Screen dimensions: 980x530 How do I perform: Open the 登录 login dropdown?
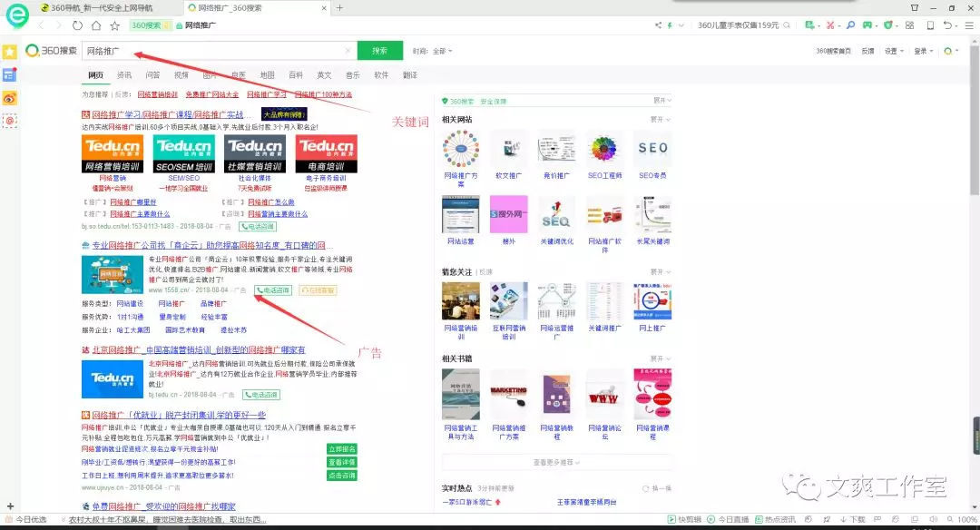click(x=923, y=51)
